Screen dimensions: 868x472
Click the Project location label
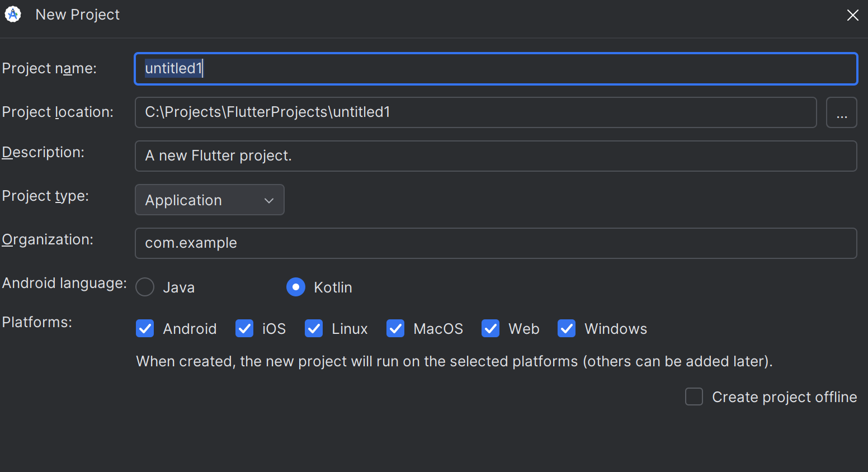pos(58,112)
